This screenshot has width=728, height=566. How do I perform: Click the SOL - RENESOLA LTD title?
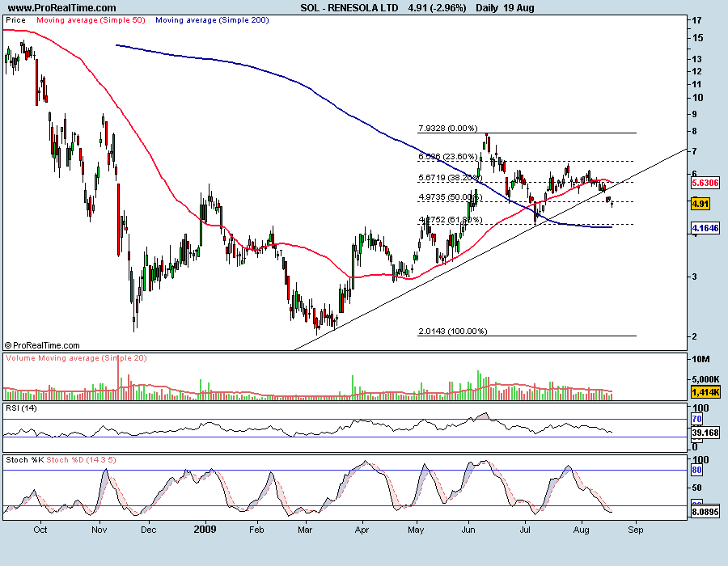point(349,8)
